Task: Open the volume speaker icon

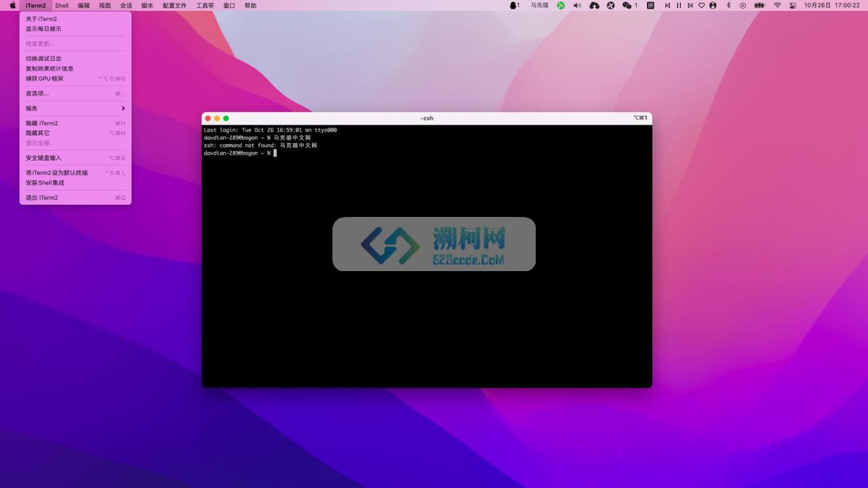Action: point(577,5)
